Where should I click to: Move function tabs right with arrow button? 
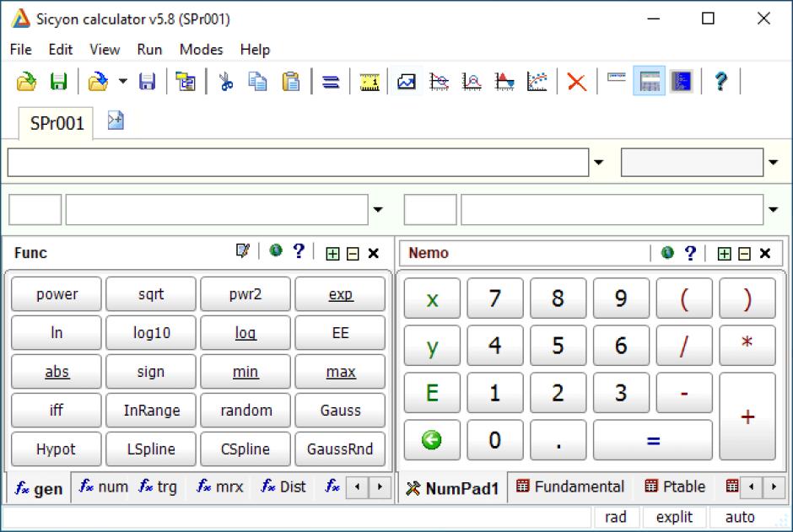(380, 487)
